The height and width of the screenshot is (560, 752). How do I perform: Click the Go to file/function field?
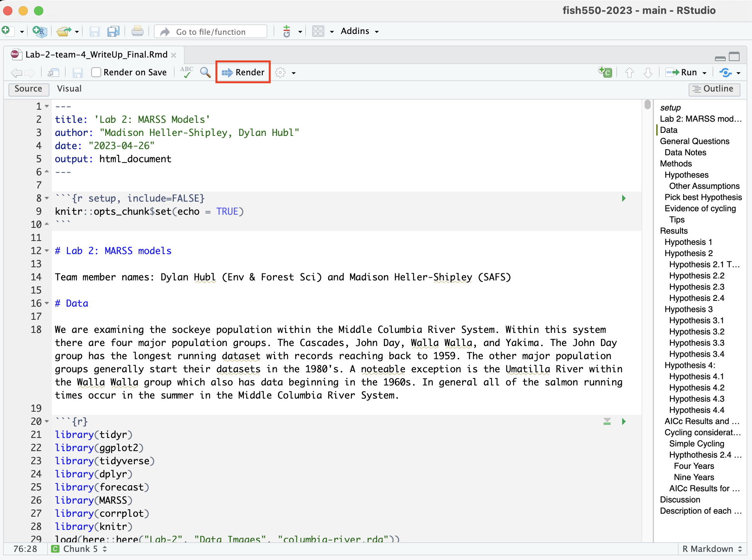pos(211,32)
